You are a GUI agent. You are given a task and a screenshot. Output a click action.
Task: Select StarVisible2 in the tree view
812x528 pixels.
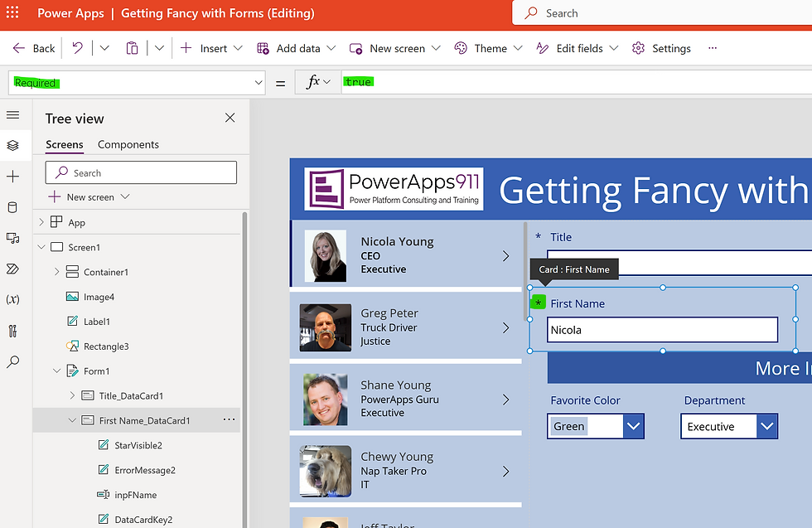tap(137, 445)
